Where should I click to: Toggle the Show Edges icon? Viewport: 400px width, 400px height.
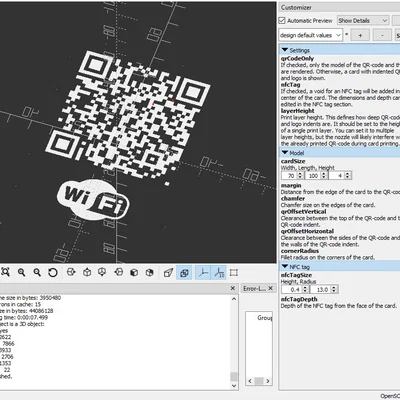pos(234,273)
